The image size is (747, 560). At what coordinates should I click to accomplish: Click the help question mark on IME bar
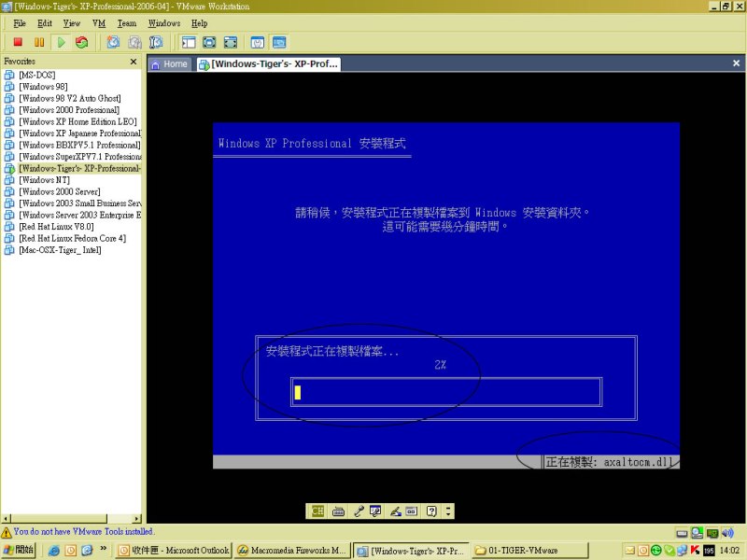pos(431,511)
